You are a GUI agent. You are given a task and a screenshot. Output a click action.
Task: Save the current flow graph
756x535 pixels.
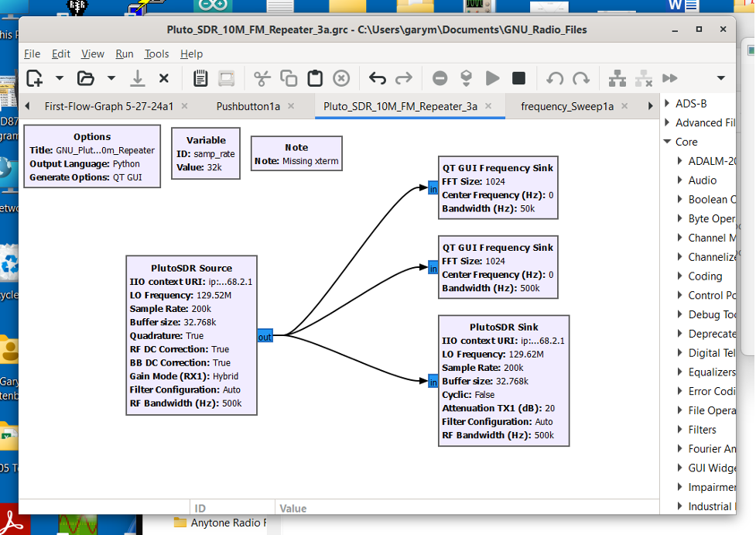pos(138,78)
